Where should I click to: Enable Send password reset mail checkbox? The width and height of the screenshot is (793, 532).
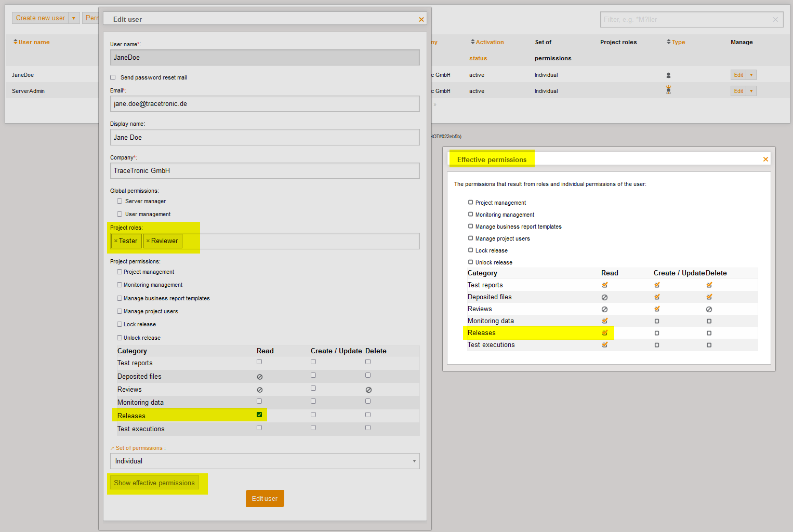pyautogui.click(x=113, y=77)
